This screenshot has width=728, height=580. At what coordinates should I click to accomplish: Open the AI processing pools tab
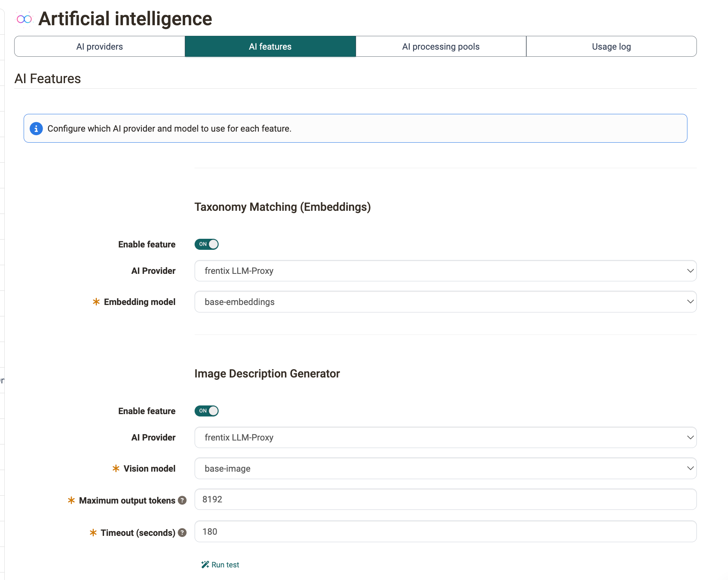tap(441, 46)
